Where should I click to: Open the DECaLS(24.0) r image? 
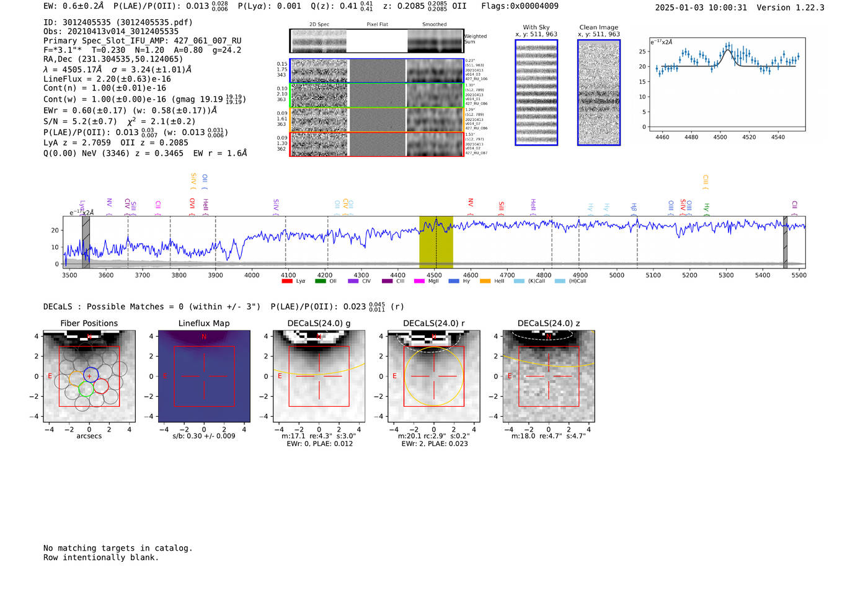point(434,376)
